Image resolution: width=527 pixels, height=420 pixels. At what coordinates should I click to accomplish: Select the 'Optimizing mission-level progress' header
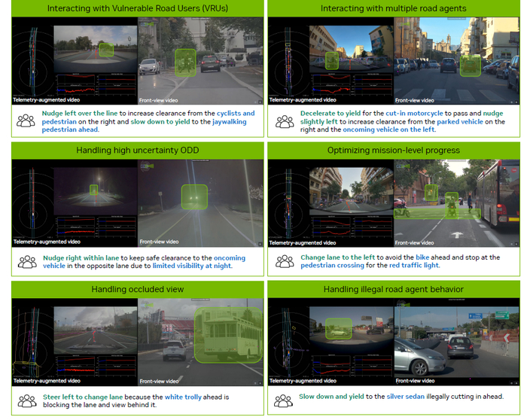pos(393,150)
